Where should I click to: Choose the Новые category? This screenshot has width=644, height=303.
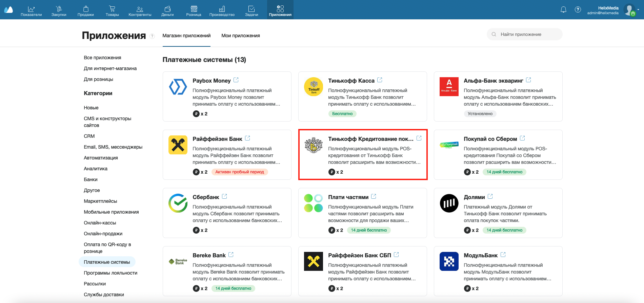pyautogui.click(x=91, y=108)
